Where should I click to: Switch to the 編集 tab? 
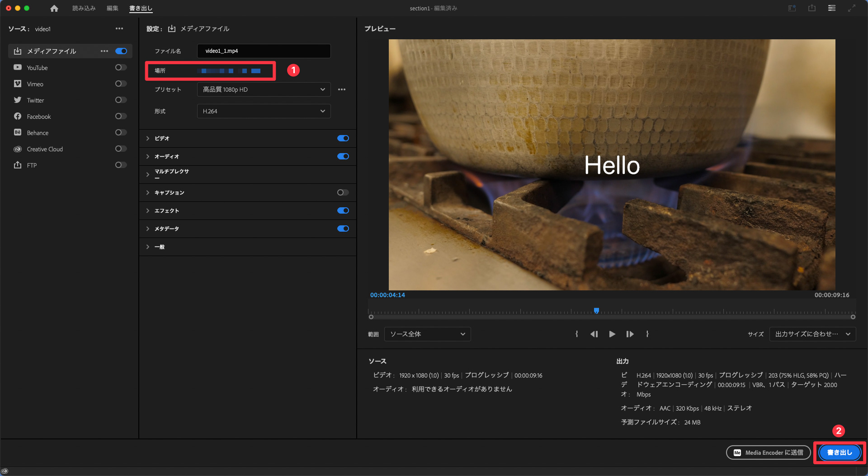pos(112,8)
